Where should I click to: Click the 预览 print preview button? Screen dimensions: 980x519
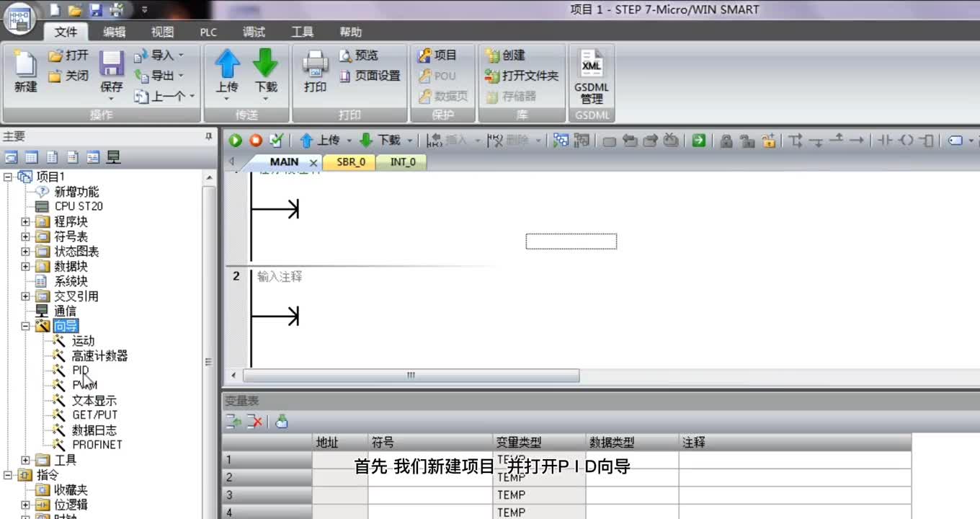(x=359, y=56)
